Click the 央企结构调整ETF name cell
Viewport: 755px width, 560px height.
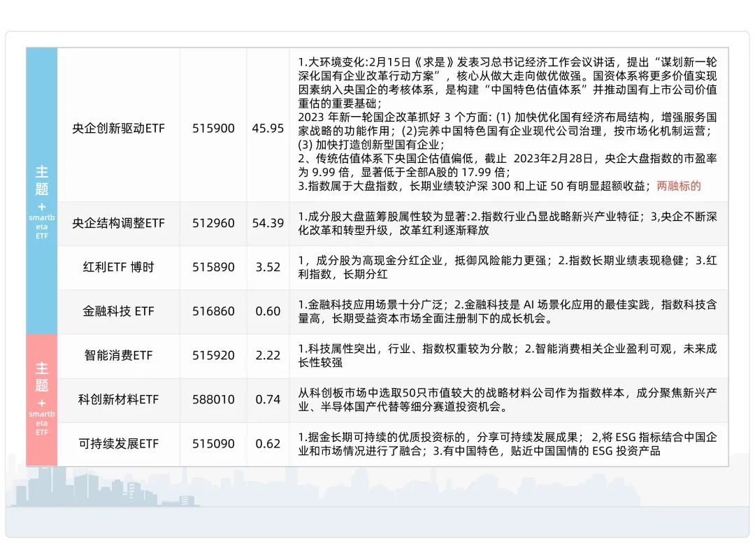tap(118, 223)
